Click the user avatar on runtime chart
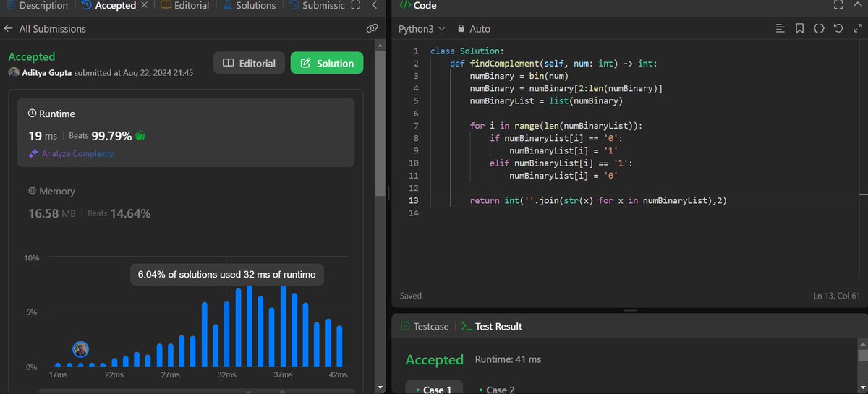868x394 pixels. tap(81, 349)
